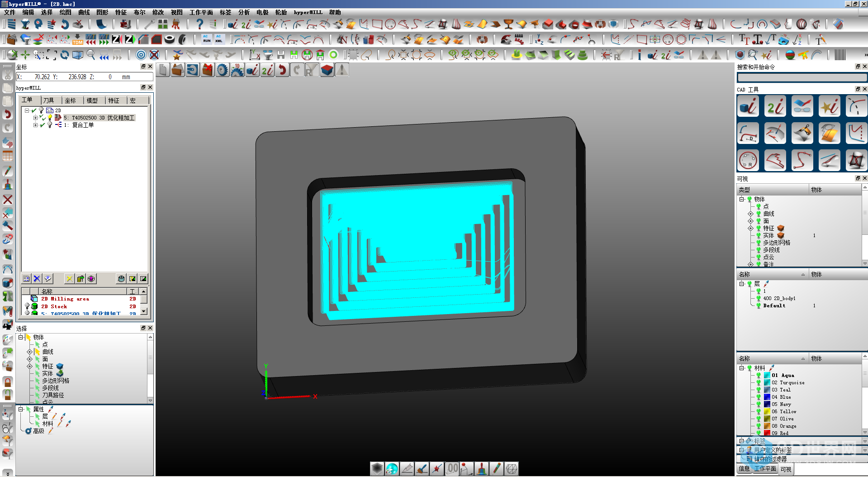Collapse 物体 node in 选择 panel

click(x=20, y=337)
